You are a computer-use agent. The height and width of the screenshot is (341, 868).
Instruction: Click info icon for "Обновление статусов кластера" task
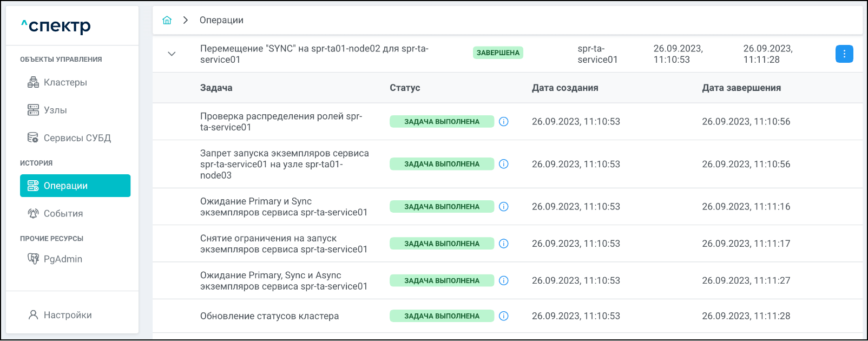[x=503, y=316]
